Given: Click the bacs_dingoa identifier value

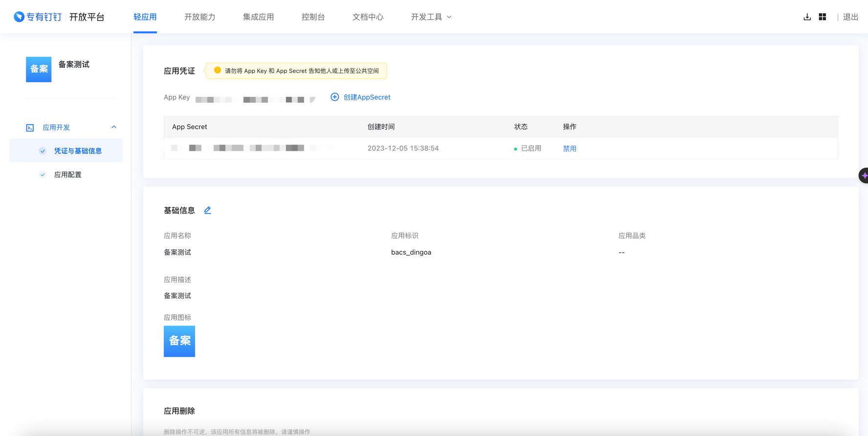Looking at the screenshot, I should point(411,252).
